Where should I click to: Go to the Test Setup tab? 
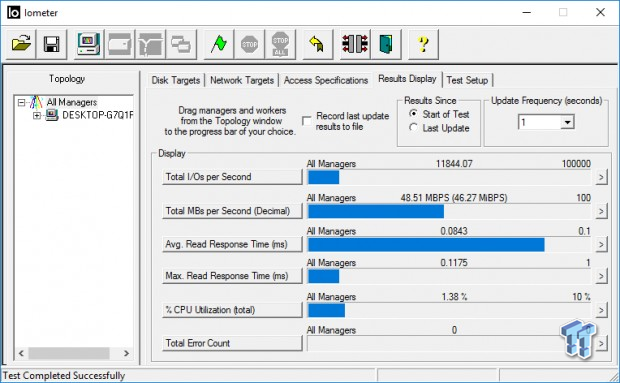tap(467, 80)
